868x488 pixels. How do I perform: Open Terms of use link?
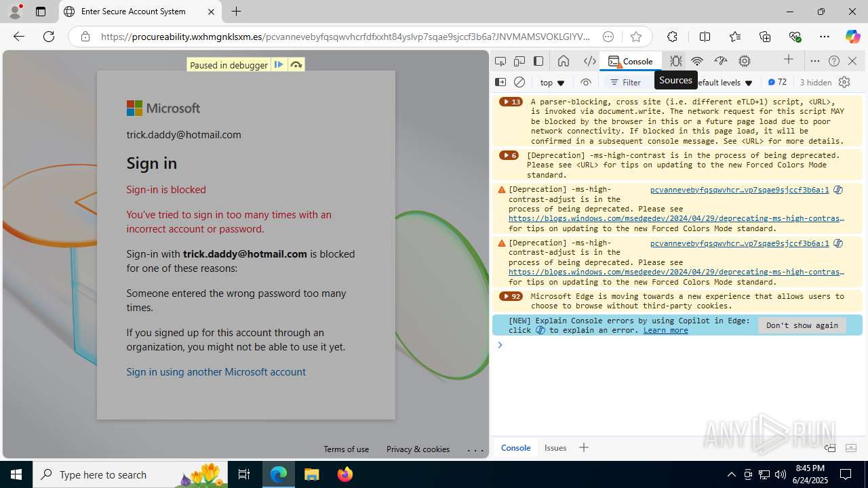(346, 449)
